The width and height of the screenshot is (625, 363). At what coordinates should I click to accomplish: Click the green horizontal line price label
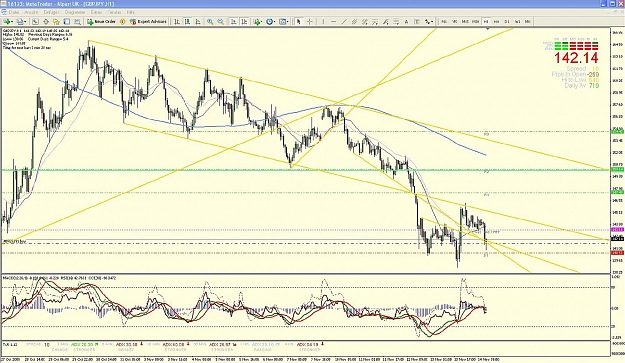click(x=617, y=170)
